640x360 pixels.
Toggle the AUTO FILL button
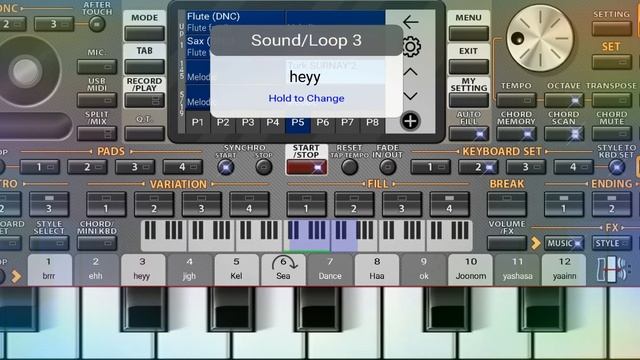pos(469,133)
